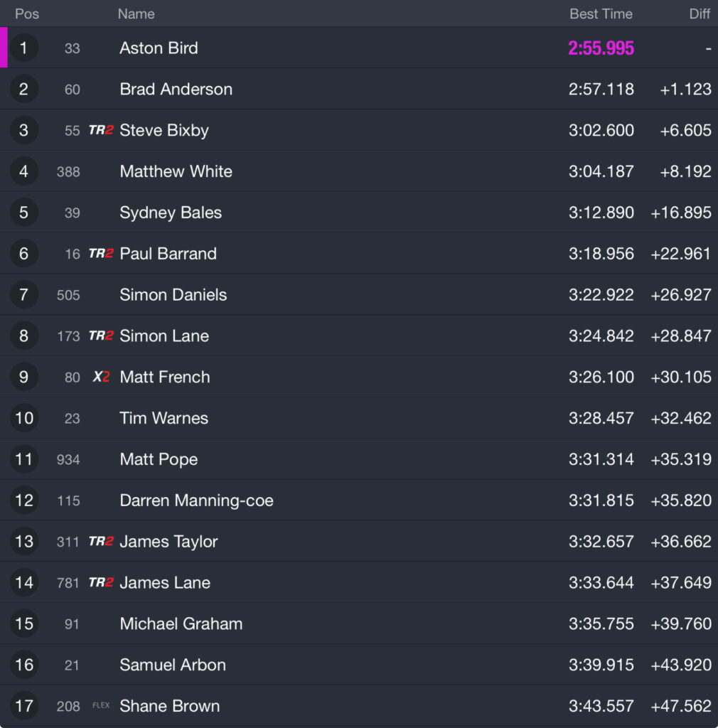Screen dimensions: 718x728
Task: Click the FLEX badge beside Shane Brown
Action: click(101, 705)
